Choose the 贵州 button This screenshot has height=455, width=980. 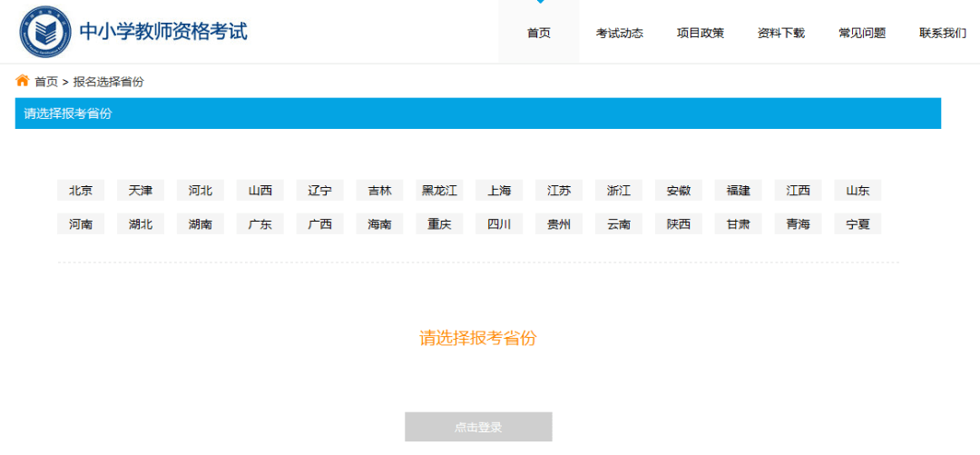coord(559,224)
